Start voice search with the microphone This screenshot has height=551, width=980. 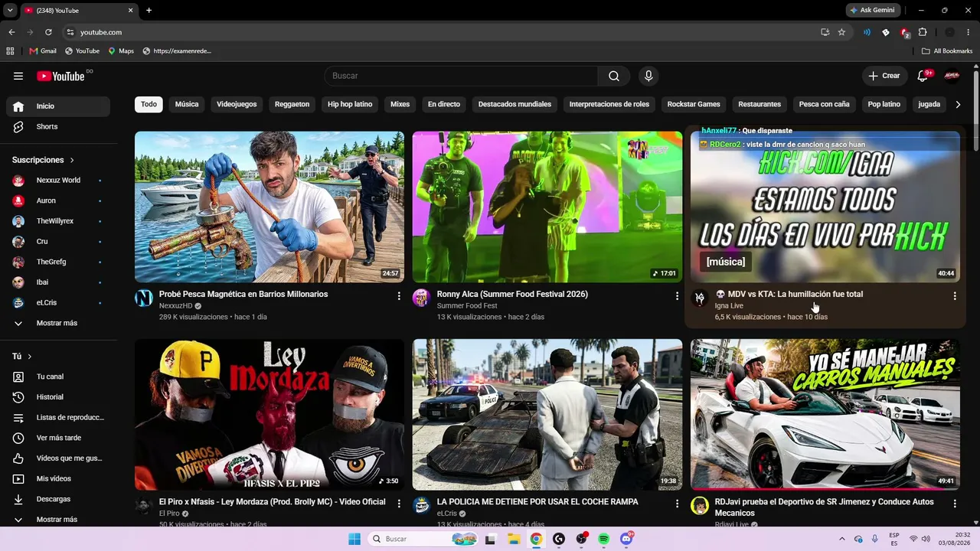648,76
